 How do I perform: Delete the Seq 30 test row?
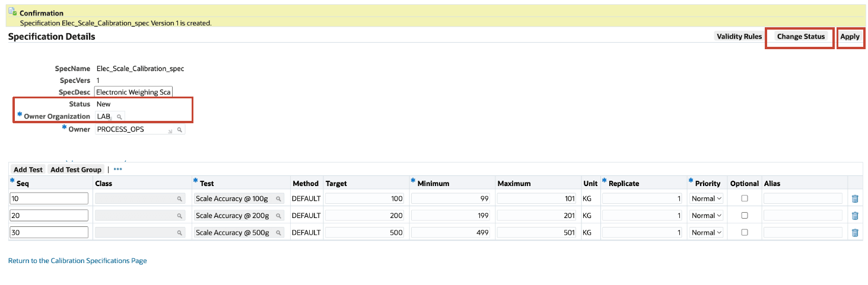click(x=855, y=233)
